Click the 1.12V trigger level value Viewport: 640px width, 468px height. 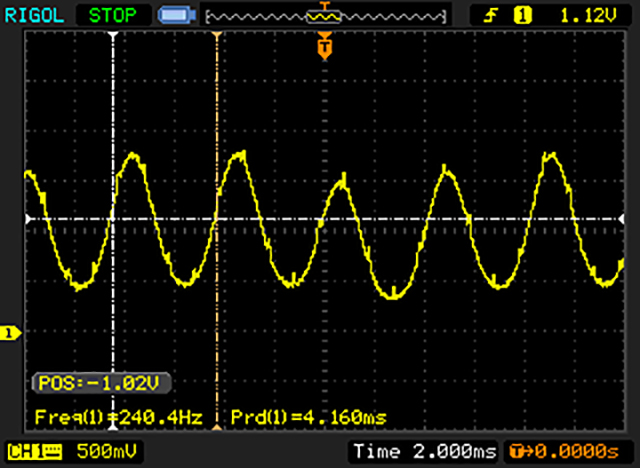click(x=588, y=16)
